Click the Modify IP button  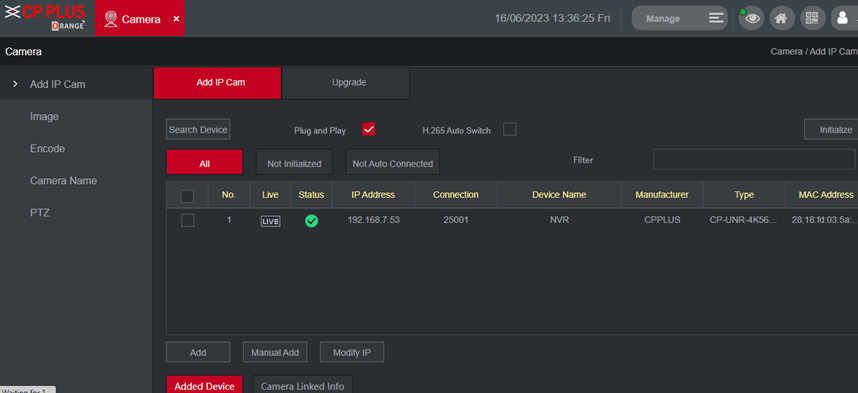(352, 352)
